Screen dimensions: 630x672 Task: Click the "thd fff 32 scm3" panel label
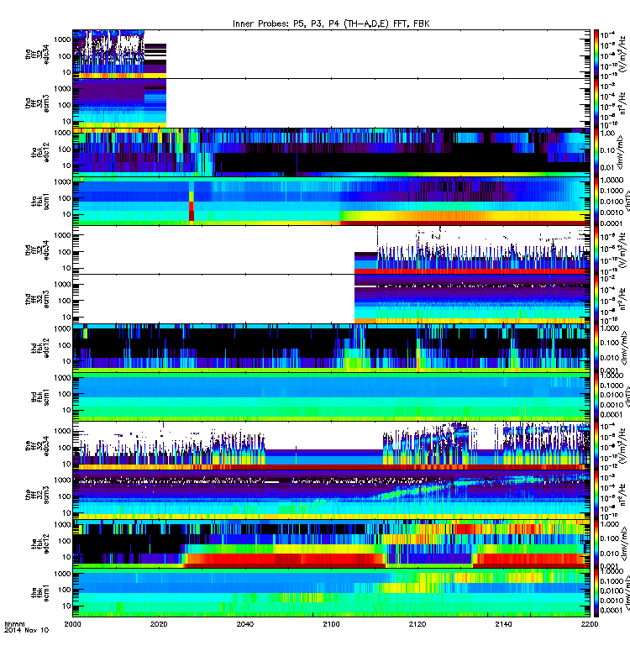tap(37, 299)
